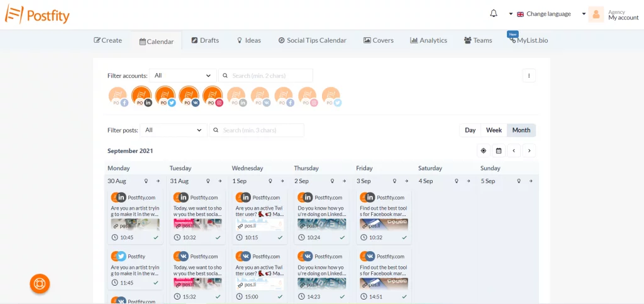Jump to today using the target icon
This screenshot has width=644, height=304.
(x=484, y=151)
